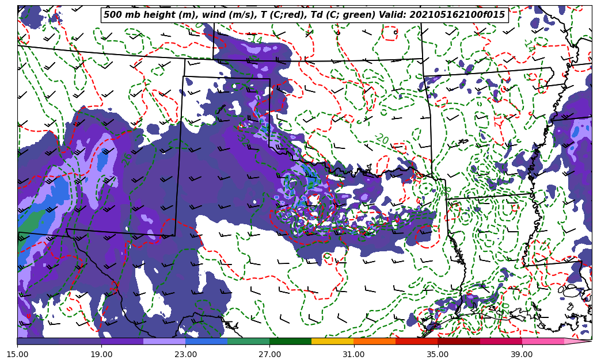Click the green -20 dewpoint contour label
The image size is (597, 364).
(x=381, y=139)
